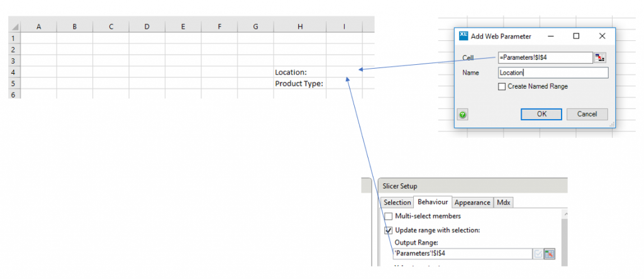Open the Appearance tab in Slicer Setup

[472, 202]
